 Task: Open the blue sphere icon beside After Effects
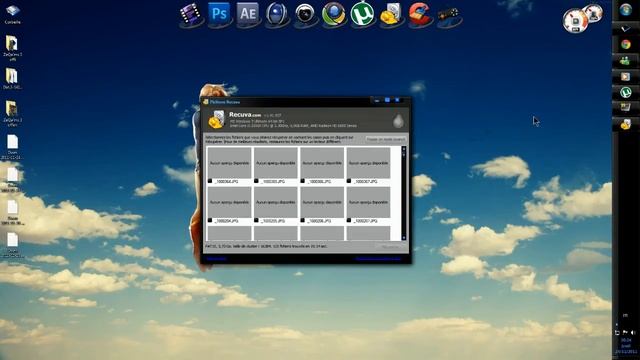click(276, 14)
